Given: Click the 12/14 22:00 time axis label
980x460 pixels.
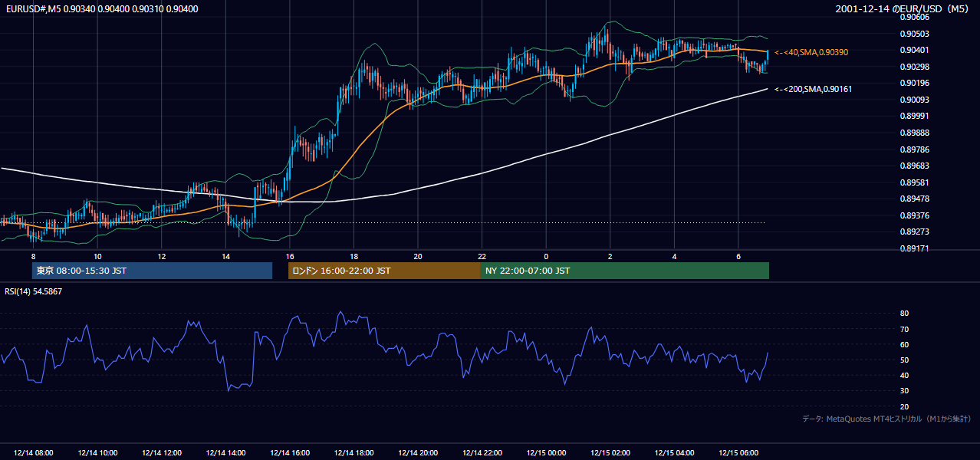Looking at the screenshot, I should point(482,453).
